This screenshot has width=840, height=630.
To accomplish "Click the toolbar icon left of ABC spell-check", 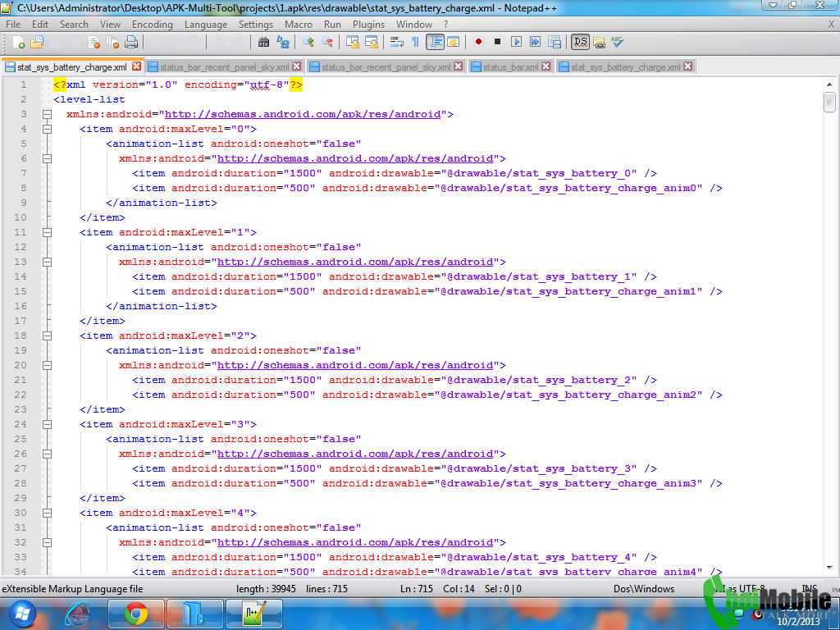I will (599, 42).
